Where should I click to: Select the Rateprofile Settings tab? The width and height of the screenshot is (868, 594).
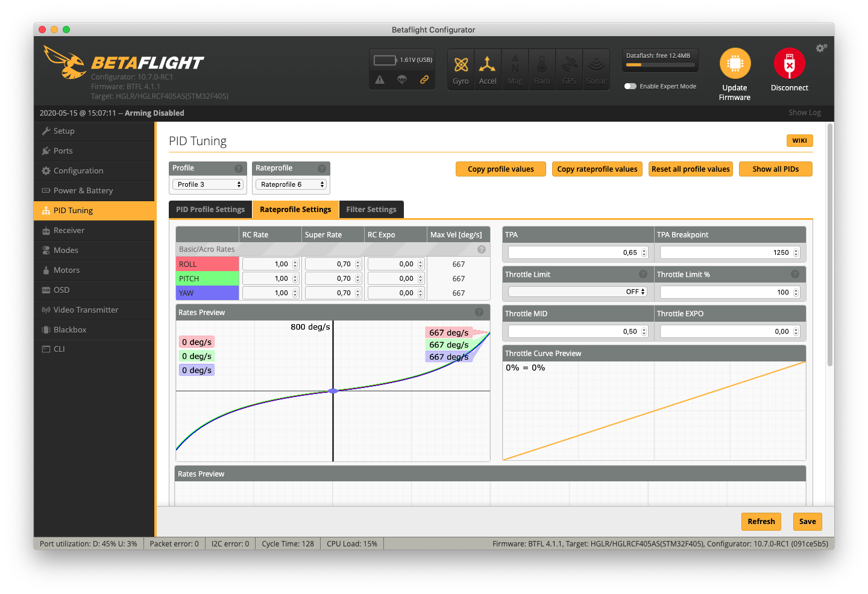click(x=295, y=209)
